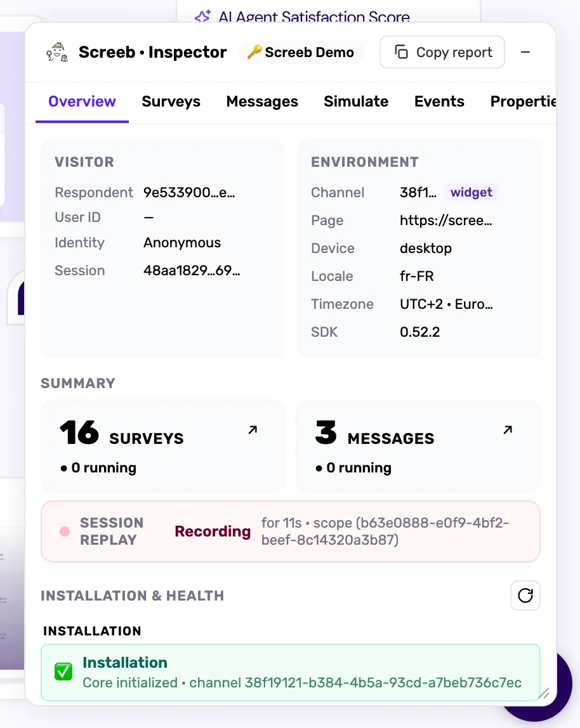Screen dimensions: 580x728
Task: Click the AI Agent Satisfaction Score heading behind
Action: tap(313, 17)
